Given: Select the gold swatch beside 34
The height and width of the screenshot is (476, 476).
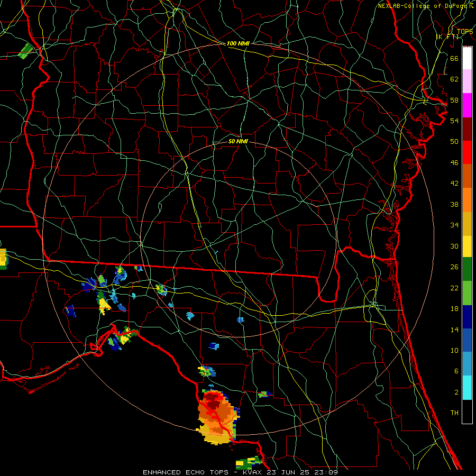Looking at the screenshot, I should [467, 224].
